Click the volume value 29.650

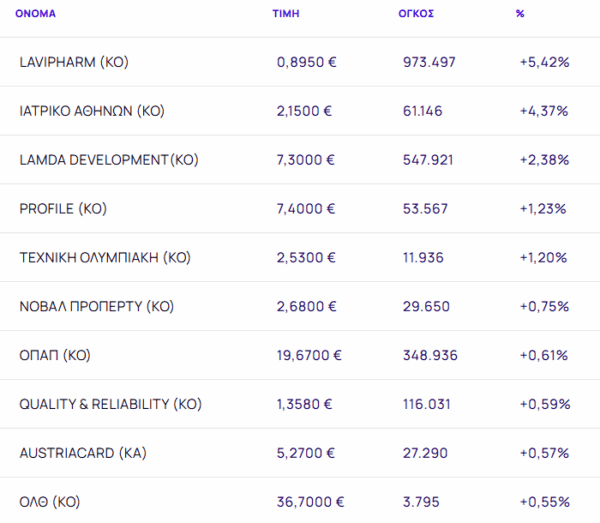426,306
